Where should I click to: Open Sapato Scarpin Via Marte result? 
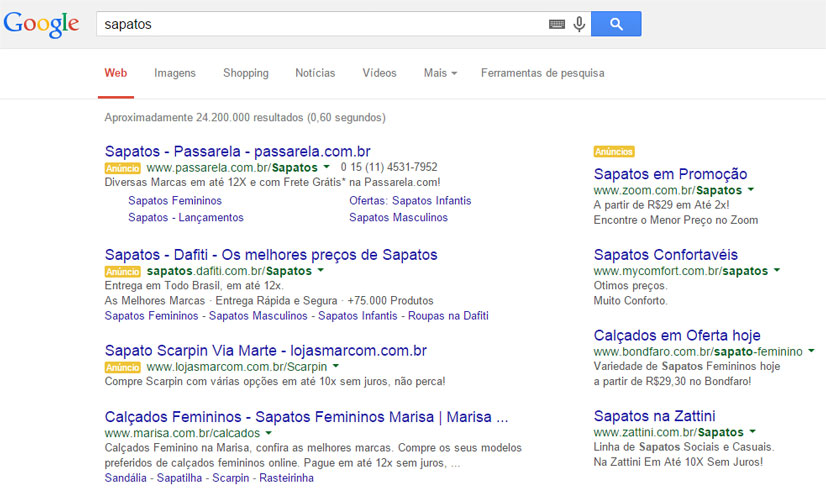click(266, 351)
